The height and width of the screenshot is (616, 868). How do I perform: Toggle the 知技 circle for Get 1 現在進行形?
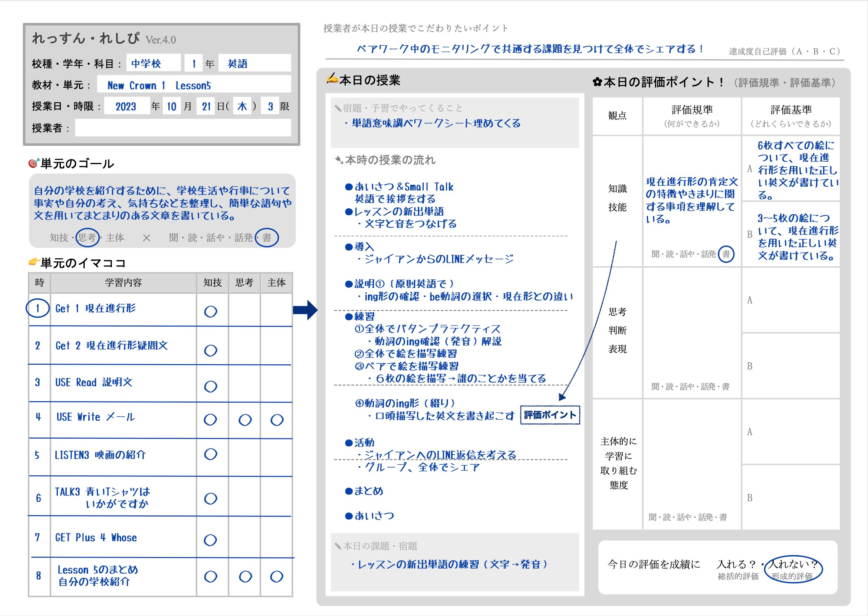[210, 311]
